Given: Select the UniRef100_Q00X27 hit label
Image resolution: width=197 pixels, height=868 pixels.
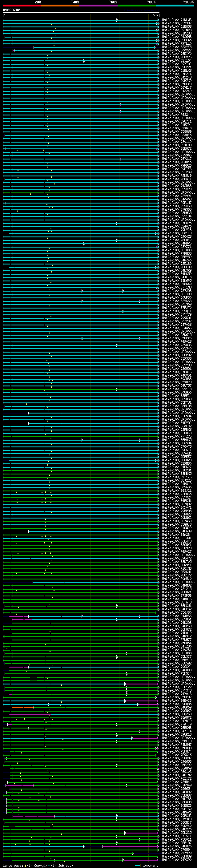Looking at the screenshot, I should [176, 50].
